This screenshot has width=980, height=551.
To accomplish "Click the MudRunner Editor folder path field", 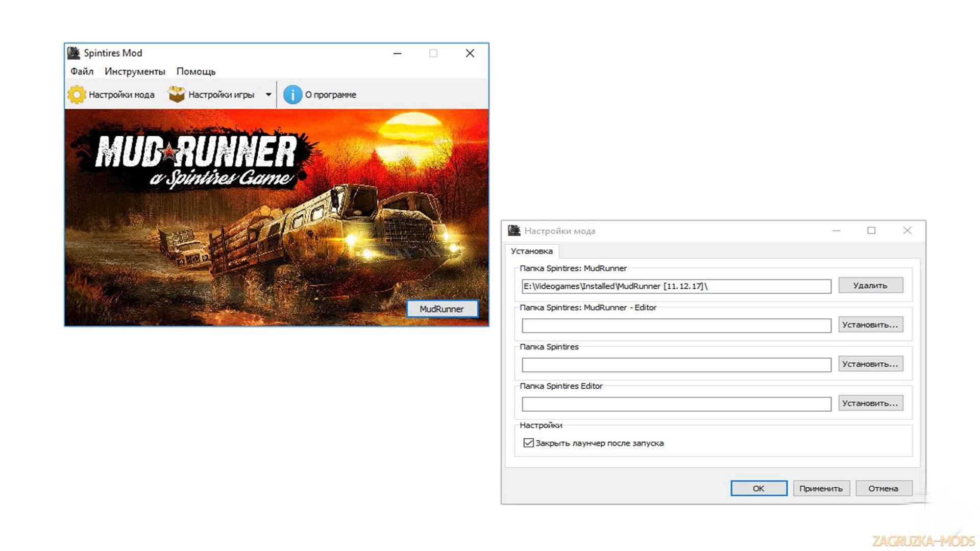I will pyautogui.click(x=676, y=325).
